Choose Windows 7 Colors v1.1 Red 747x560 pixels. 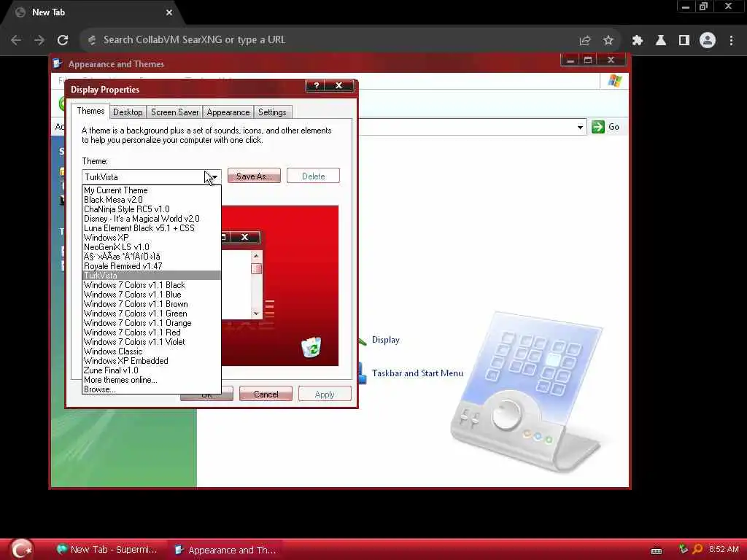coord(152,332)
